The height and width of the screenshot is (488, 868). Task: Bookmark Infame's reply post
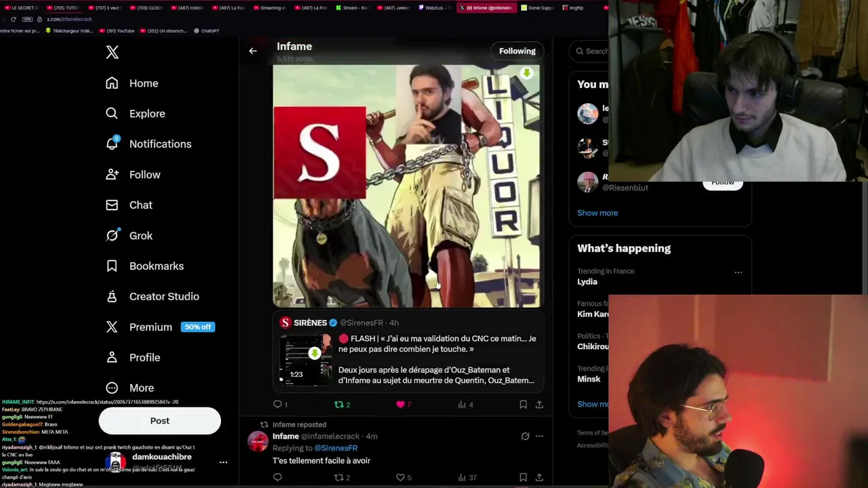pos(523,478)
